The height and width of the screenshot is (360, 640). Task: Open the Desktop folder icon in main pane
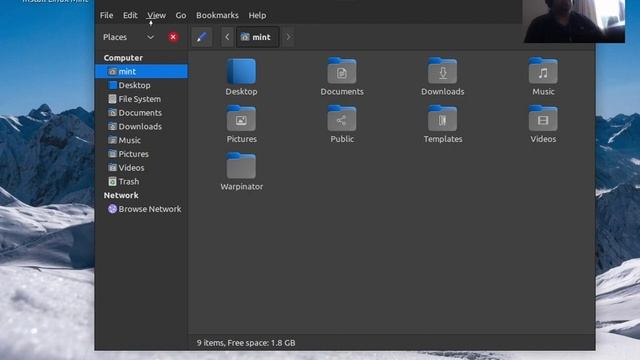(x=241, y=71)
